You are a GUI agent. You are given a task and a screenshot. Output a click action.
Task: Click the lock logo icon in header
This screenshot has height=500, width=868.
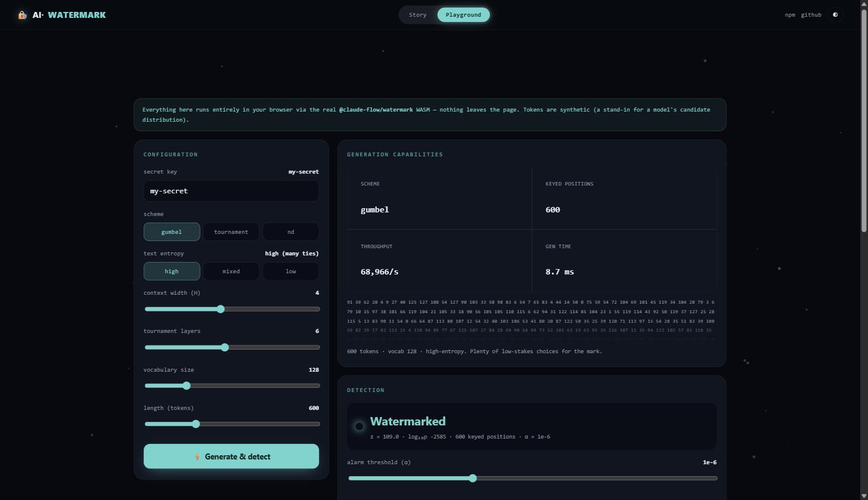coord(22,15)
